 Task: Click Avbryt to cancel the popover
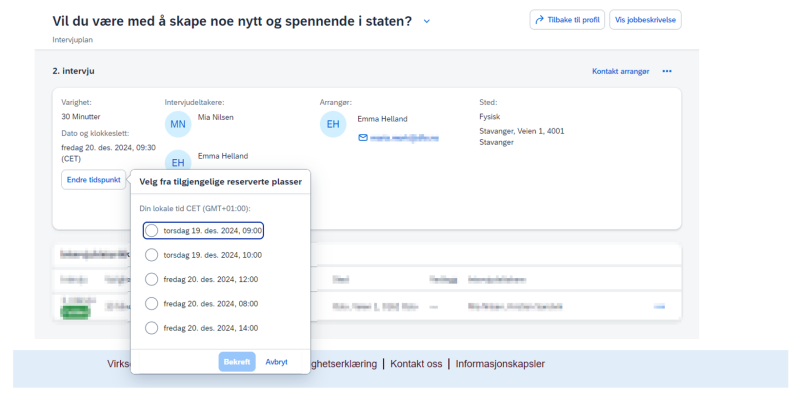pyautogui.click(x=276, y=362)
